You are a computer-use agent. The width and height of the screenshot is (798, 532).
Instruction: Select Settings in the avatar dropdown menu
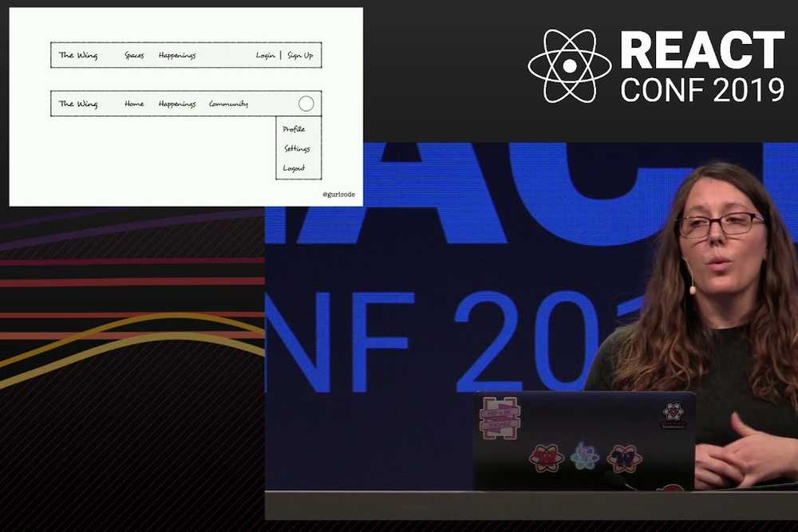pos(297,148)
